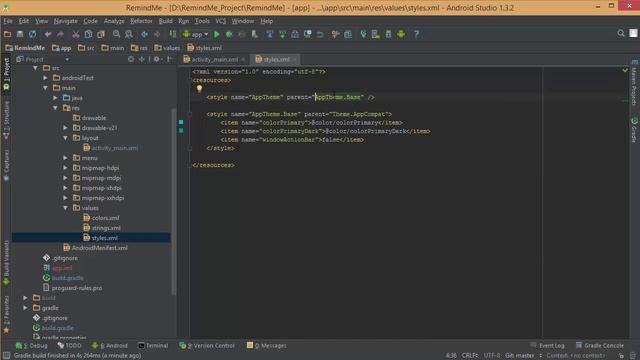This screenshot has height=360, width=640.
Task: Click the Search Everywhere magnifier icon
Action: tap(621, 33)
